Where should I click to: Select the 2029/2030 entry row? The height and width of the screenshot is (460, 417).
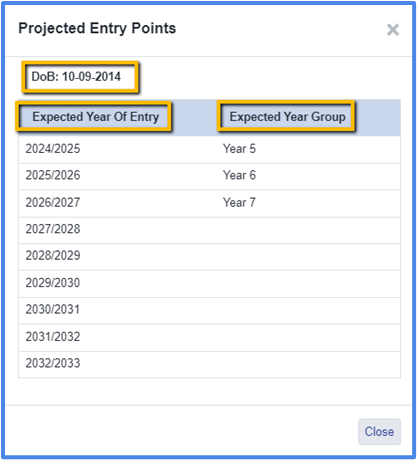(209, 284)
